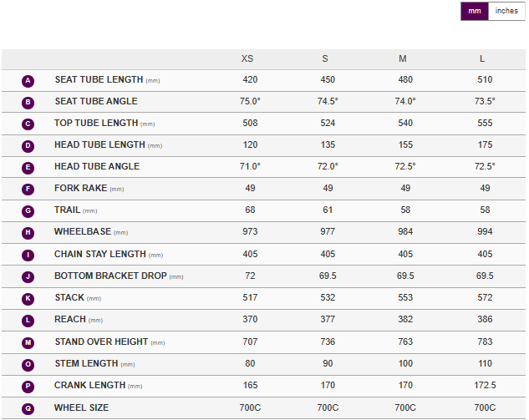Image resolution: width=529 pixels, height=420 pixels.
Task: Select the C badge for Top Tube Length
Action: click(x=28, y=124)
